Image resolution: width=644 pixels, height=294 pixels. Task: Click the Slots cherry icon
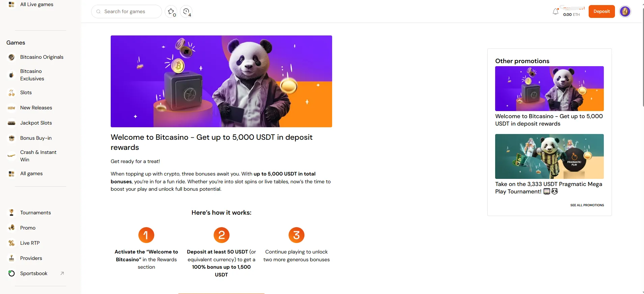11,92
